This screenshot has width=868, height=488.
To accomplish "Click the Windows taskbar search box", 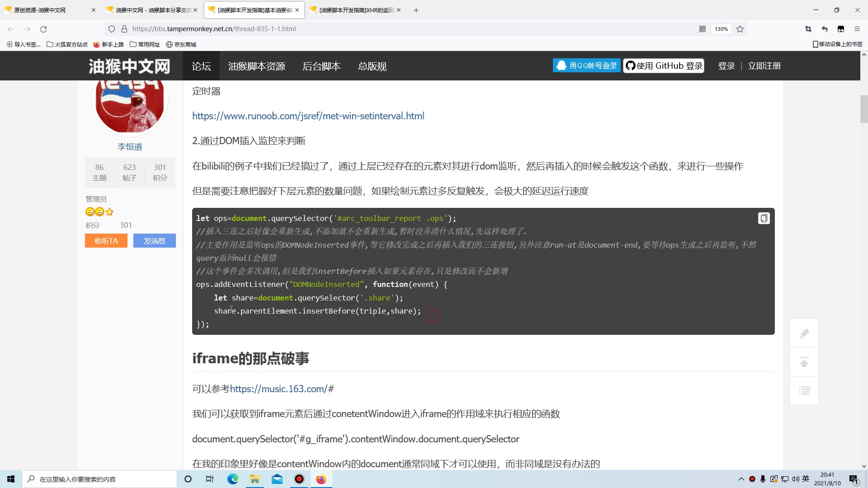I will coord(99,479).
